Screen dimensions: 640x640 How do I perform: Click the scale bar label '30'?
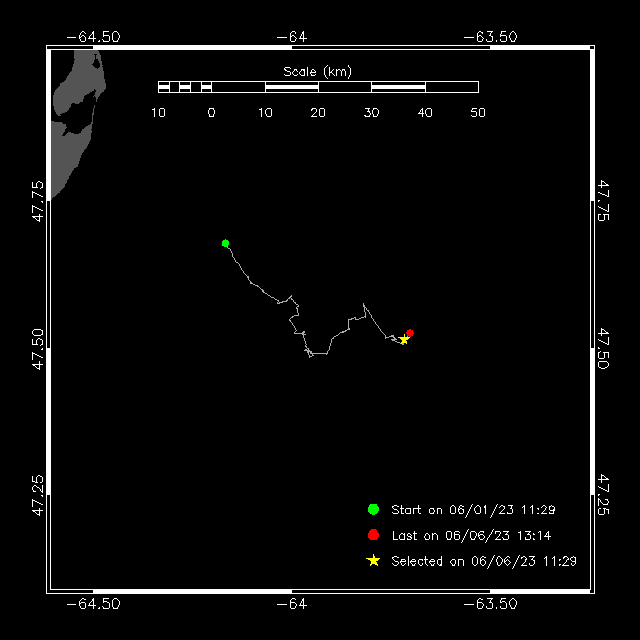[x=371, y=113]
